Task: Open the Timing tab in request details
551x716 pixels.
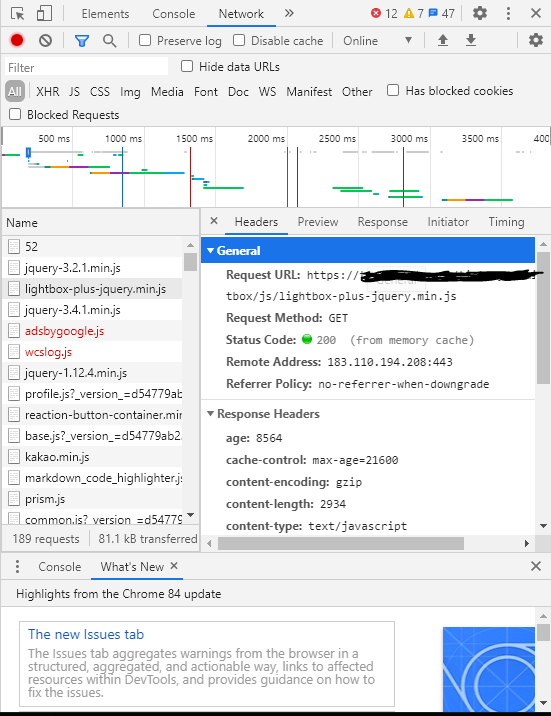Action: (506, 222)
